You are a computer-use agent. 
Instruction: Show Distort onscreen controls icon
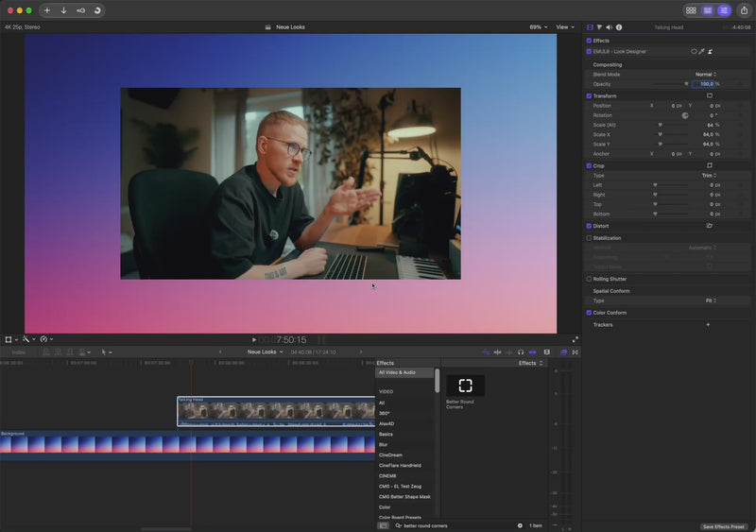tap(710, 226)
